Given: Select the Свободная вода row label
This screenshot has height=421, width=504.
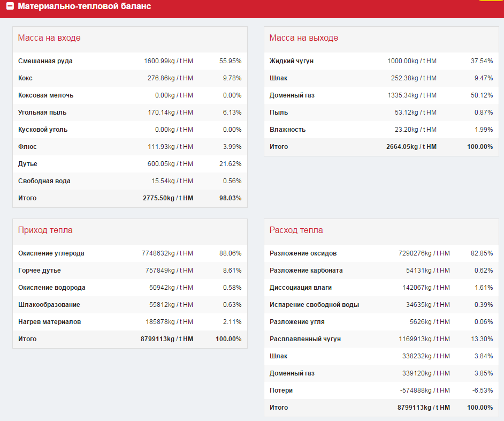Looking at the screenshot, I should pyautogui.click(x=44, y=181).
